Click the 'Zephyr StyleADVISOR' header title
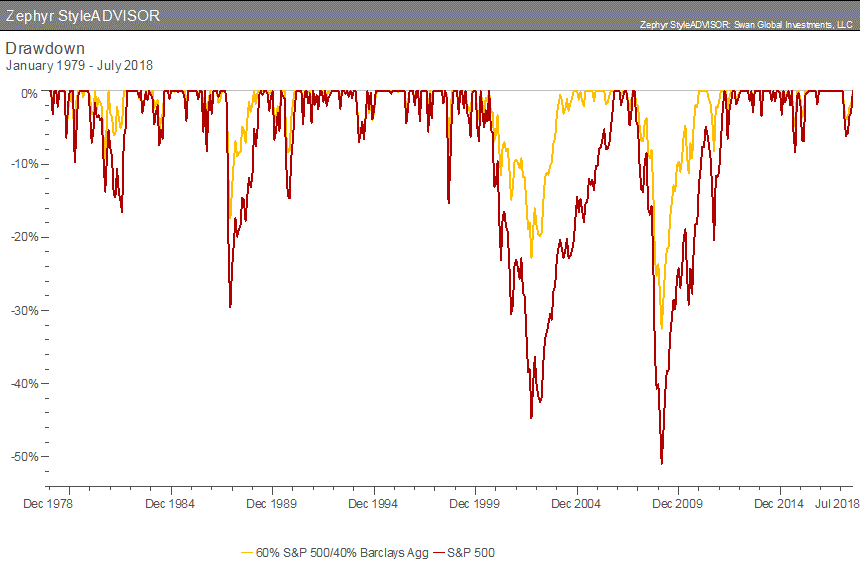The height and width of the screenshot is (572, 860). pyautogui.click(x=83, y=15)
